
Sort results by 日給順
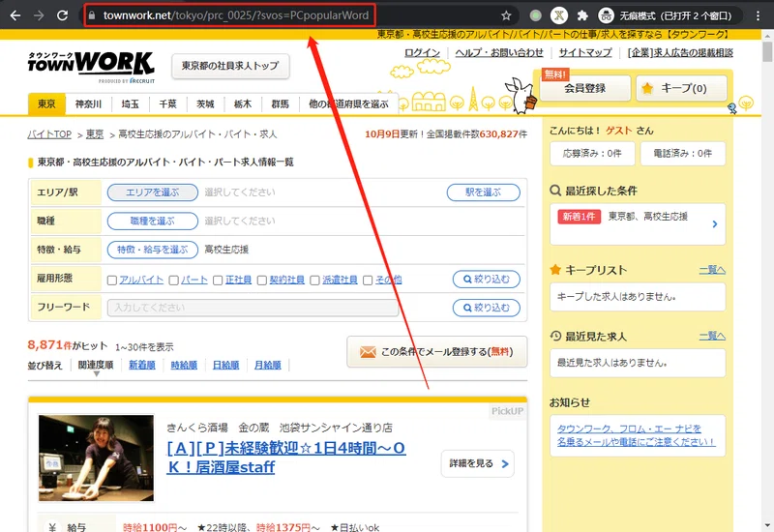[x=226, y=366]
